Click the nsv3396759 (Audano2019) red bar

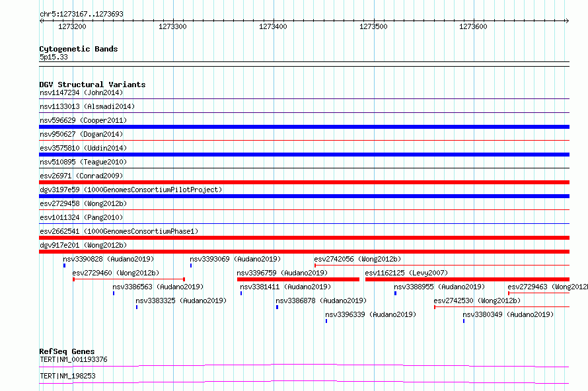[x=298, y=279]
